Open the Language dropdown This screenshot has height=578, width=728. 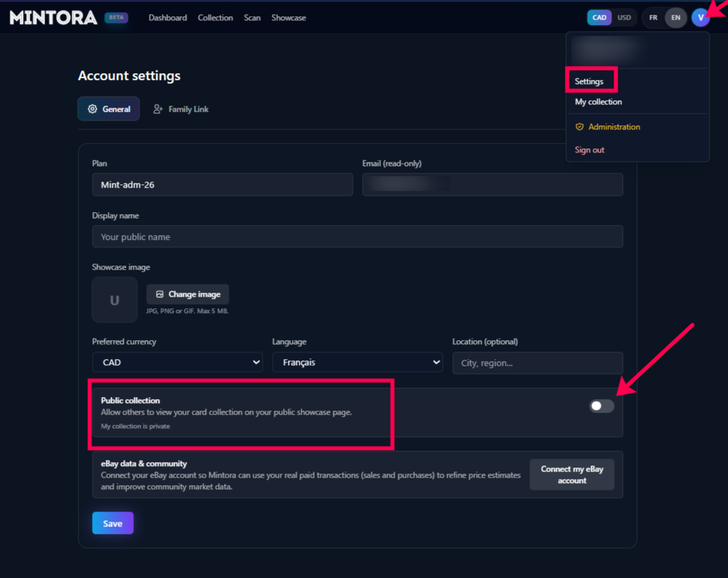(358, 363)
